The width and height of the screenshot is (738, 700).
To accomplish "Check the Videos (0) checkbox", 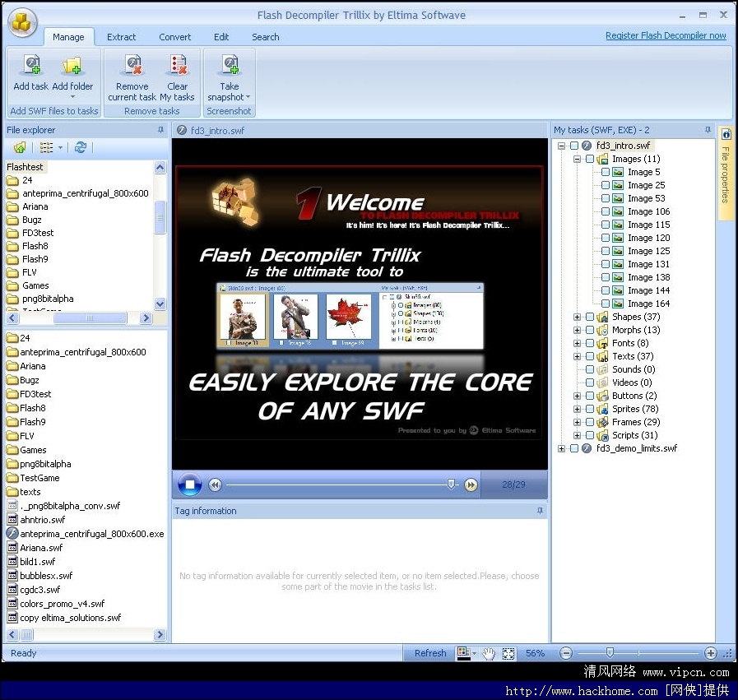I will (590, 383).
